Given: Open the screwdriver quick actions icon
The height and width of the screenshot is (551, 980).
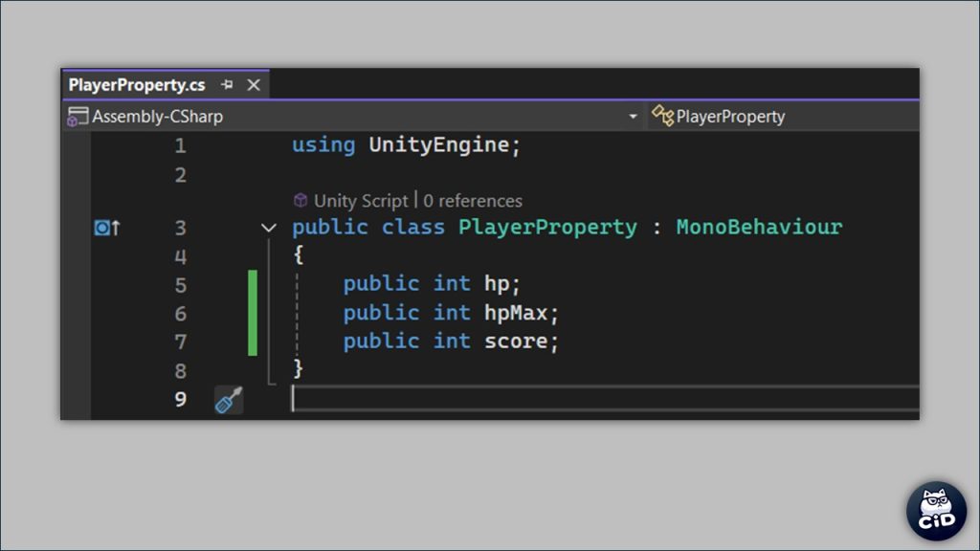Looking at the screenshot, I should (228, 400).
